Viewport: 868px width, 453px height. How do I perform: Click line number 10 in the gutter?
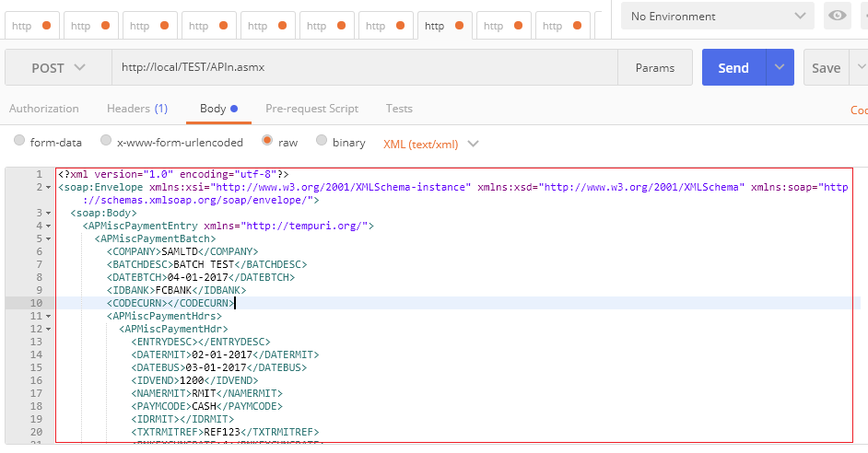36,303
